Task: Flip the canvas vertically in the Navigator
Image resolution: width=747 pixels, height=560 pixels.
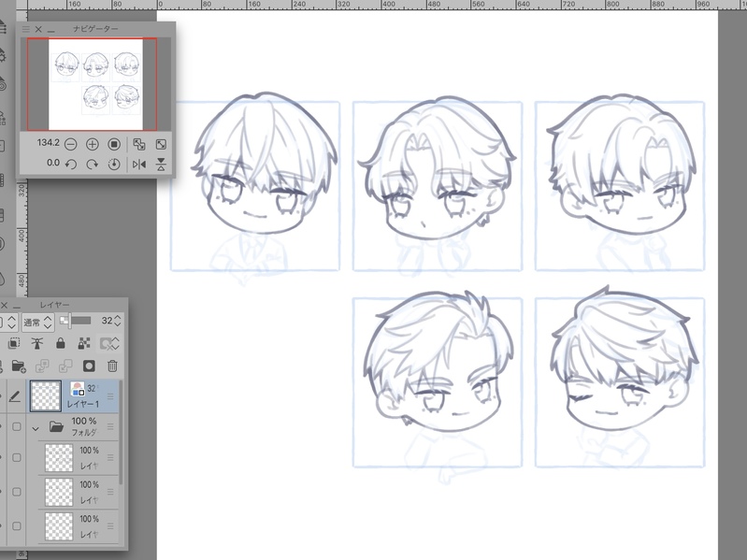Action: pyautogui.click(x=161, y=165)
